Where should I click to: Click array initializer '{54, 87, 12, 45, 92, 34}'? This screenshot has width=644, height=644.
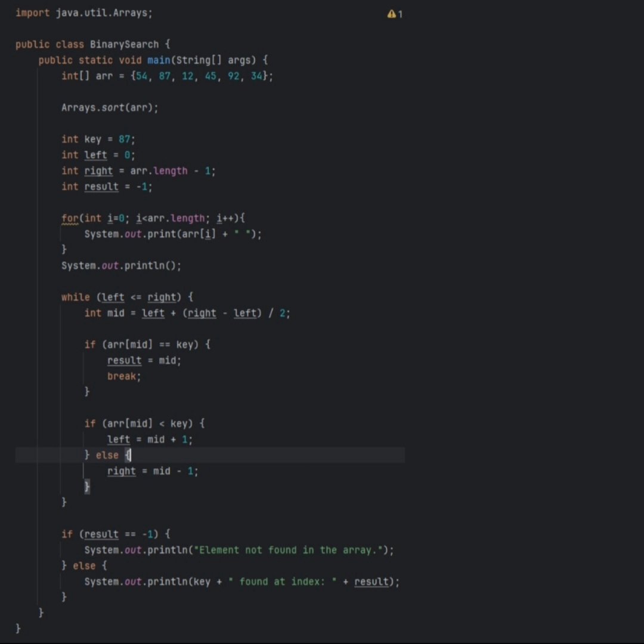[x=199, y=76]
